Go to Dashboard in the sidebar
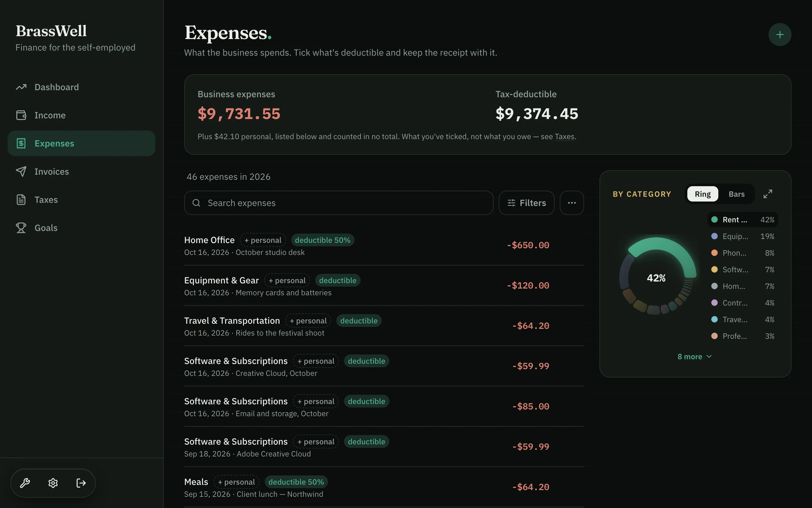 [x=81, y=87]
